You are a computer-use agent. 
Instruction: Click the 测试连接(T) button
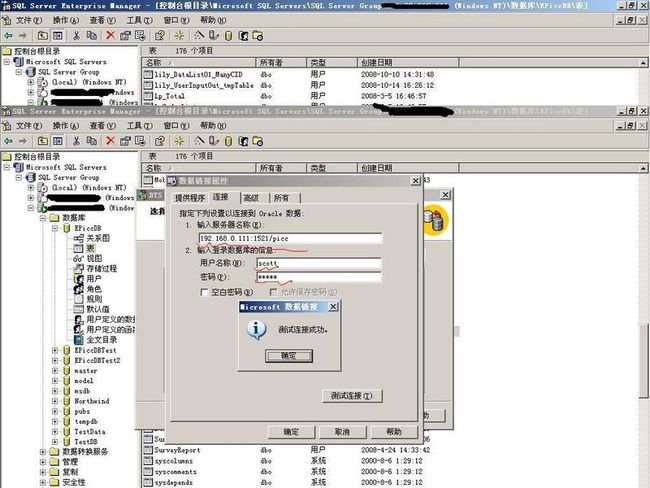click(x=352, y=396)
